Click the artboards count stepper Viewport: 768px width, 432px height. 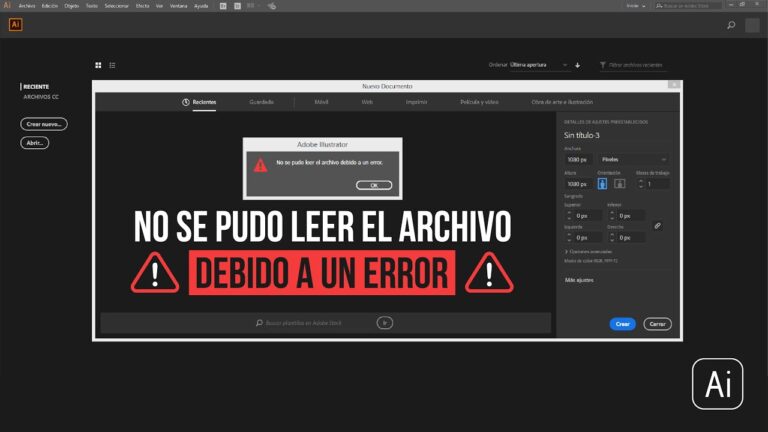[x=641, y=184]
